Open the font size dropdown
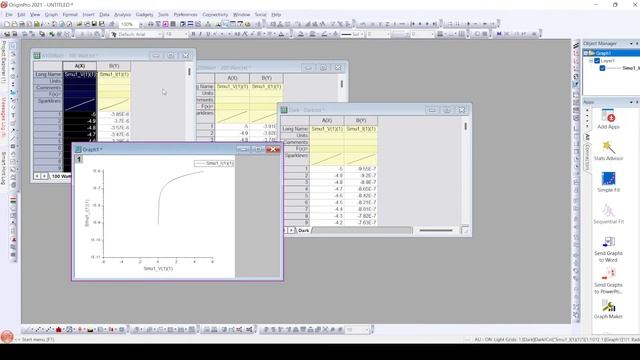This screenshot has height=360, width=640. tap(186, 34)
